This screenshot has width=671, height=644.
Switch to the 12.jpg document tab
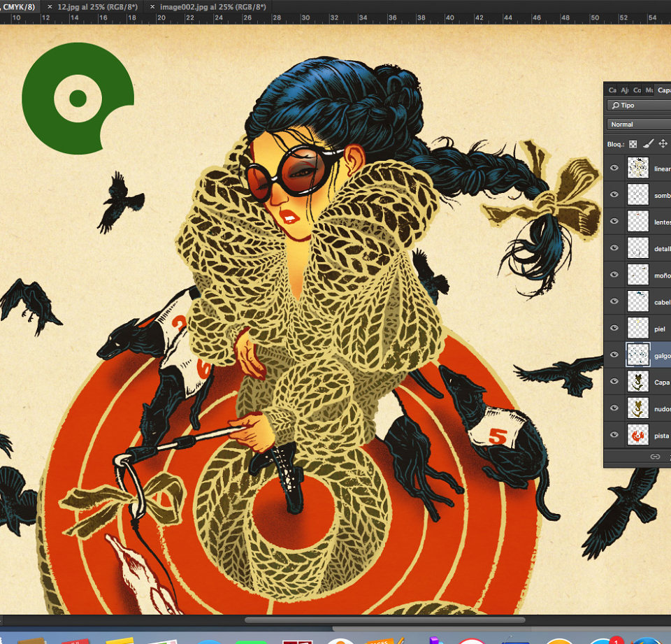(x=98, y=7)
